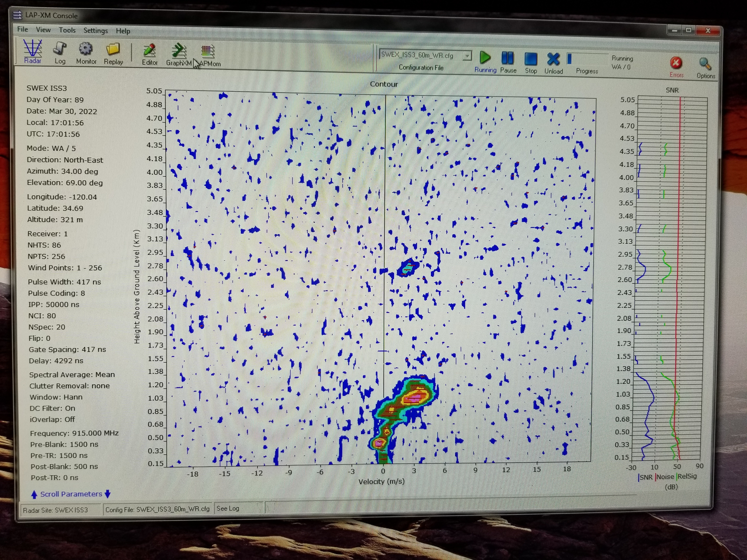Open the Tools menu
The width and height of the screenshot is (747, 560).
[67, 30]
